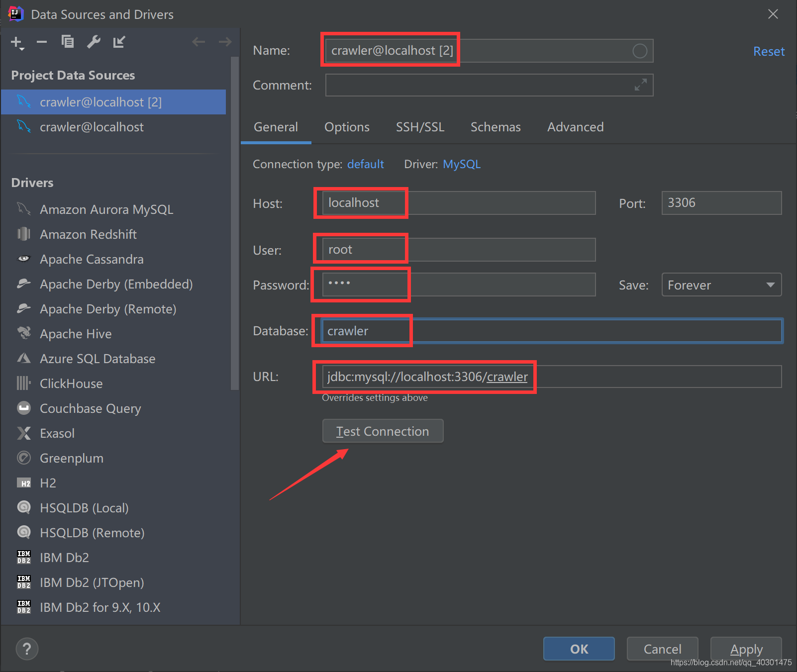This screenshot has width=797, height=672.
Task: Navigate back with left arrow icon
Action: point(199,42)
